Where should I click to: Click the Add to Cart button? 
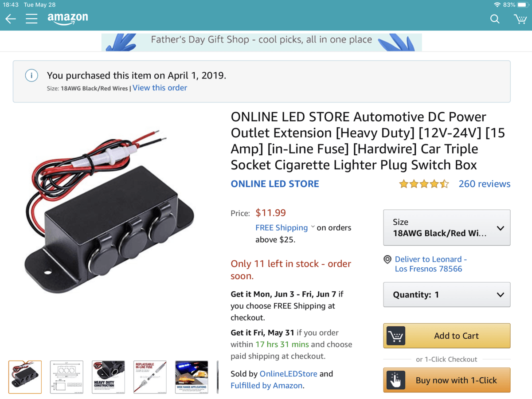coord(446,336)
